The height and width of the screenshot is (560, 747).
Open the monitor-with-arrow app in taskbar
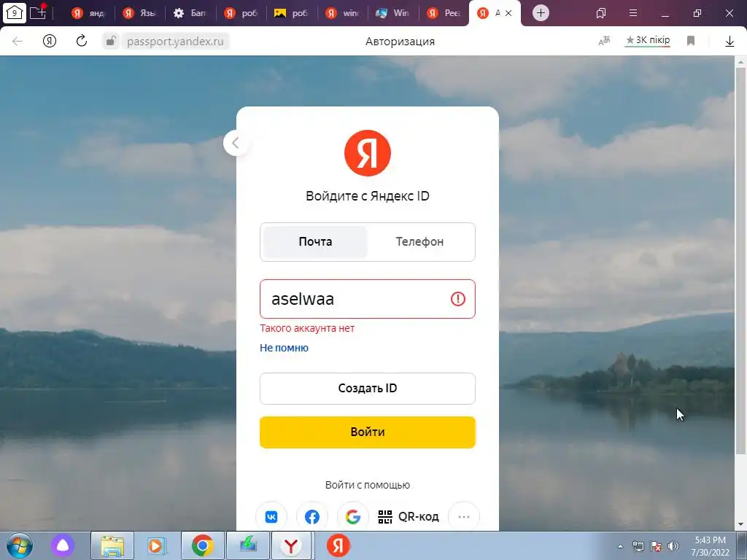click(x=248, y=545)
